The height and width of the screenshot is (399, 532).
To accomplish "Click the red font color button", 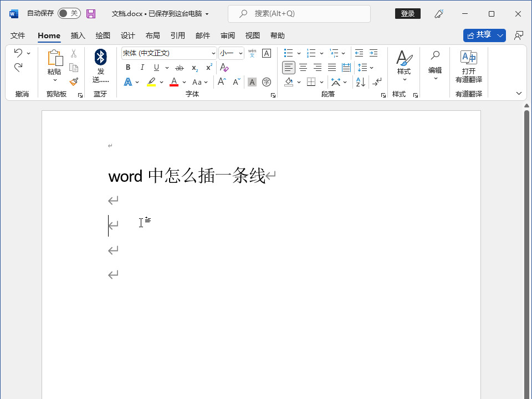I will tap(174, 82).
